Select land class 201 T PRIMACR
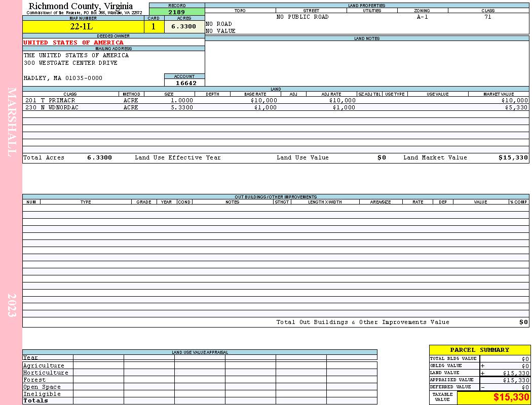This screenshot has width=532, height=405. click(x=50, y=101)
